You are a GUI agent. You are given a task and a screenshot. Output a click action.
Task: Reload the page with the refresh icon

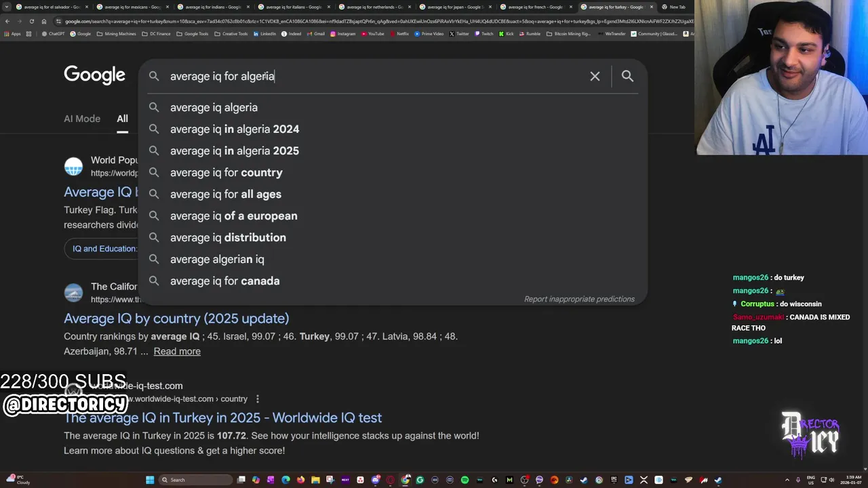[31, 21]
